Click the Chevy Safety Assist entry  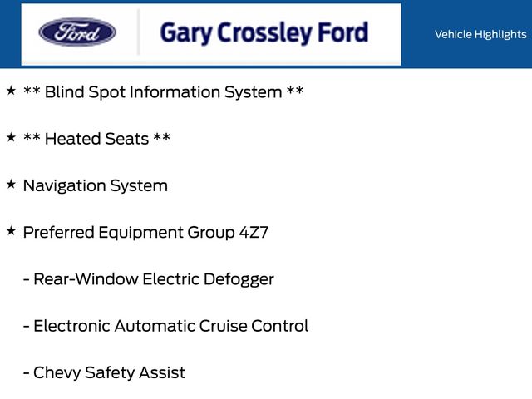click(x=104, y=373)
